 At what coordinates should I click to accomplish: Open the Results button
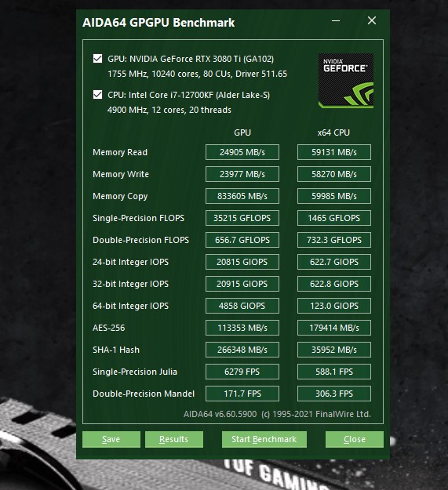(x=174, y=439)
